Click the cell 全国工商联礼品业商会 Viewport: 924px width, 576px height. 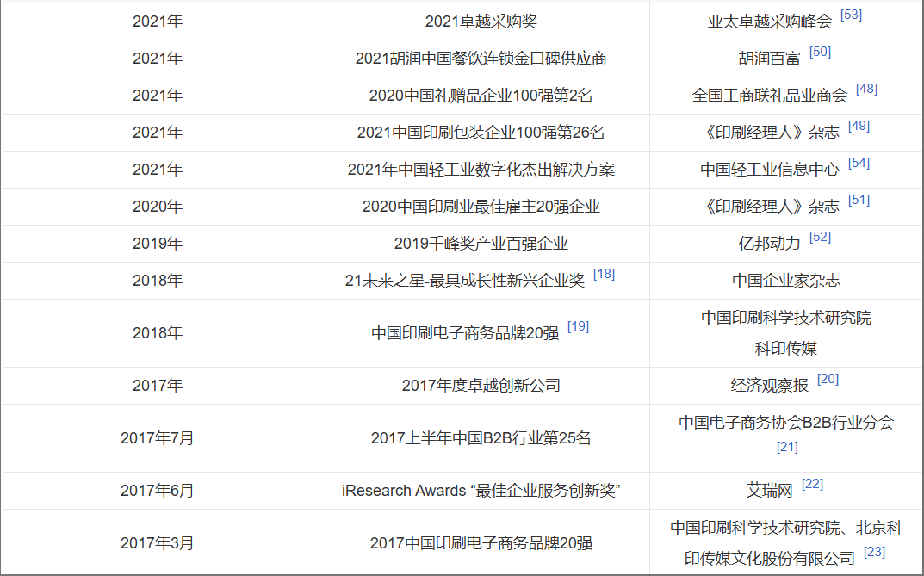click(786, 96)
